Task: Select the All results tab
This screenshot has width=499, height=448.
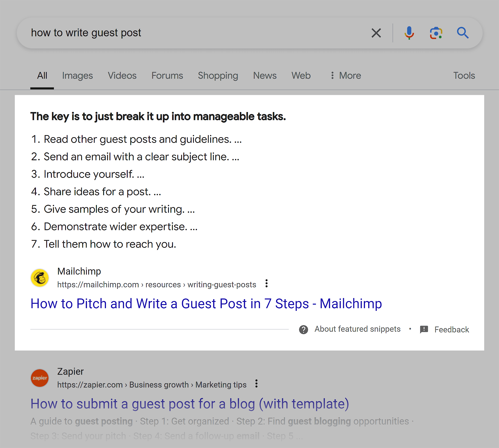Action: click(42, 76)
